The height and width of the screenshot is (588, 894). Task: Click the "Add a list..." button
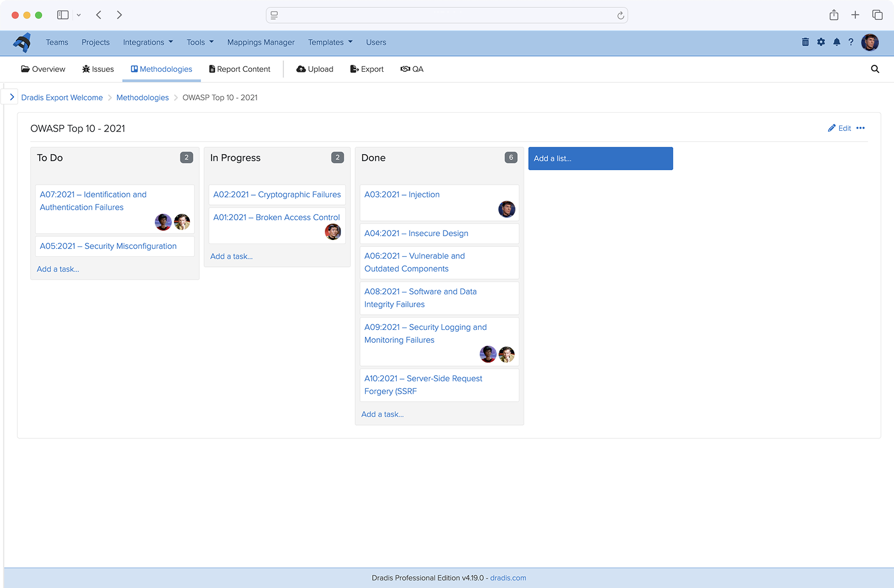600,158
